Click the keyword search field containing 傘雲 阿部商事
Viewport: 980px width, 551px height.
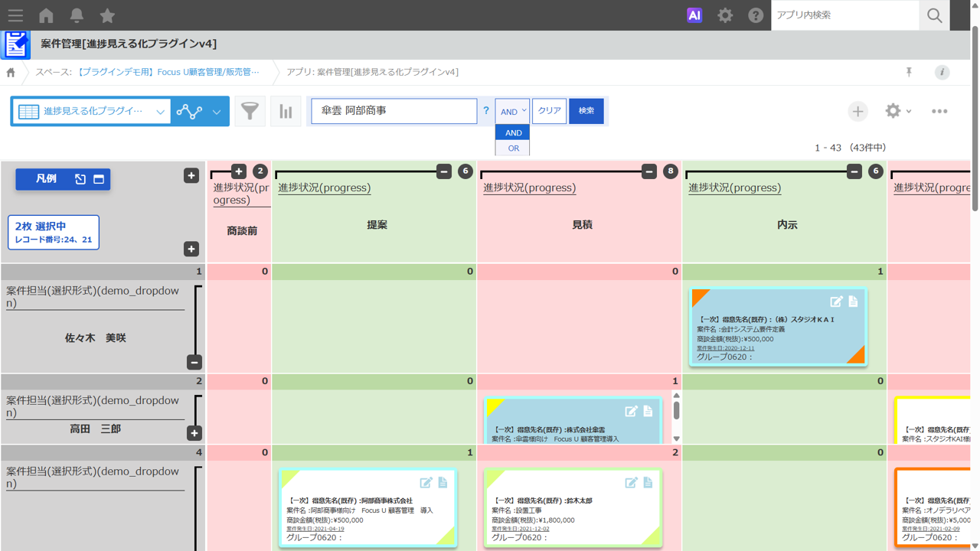[x=394, y=111]
